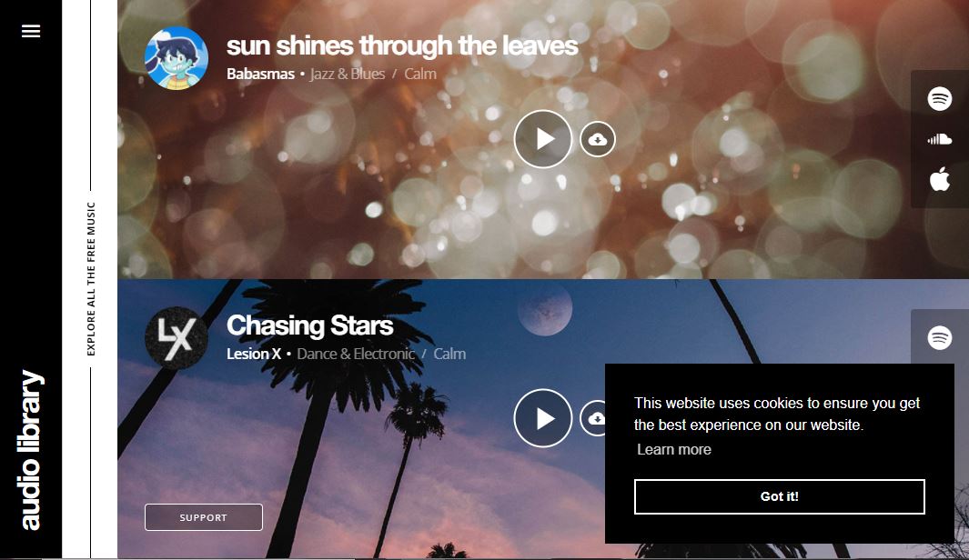Click the SUPPORT button
This screenshot has width=969, height=560.
point(203,517)
